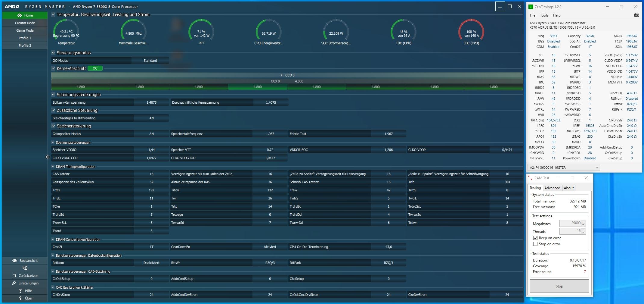Collapse the Speichersteuerung section
Image resolution: width=644 pixels, height=304 pixels.
53,126
